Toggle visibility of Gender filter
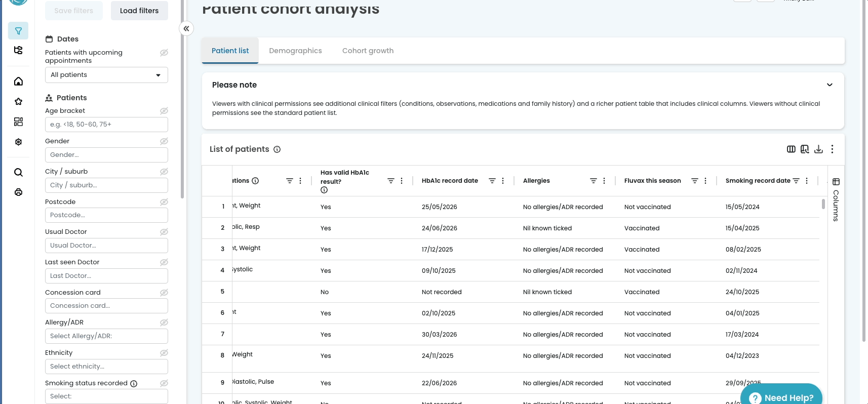 164,141
